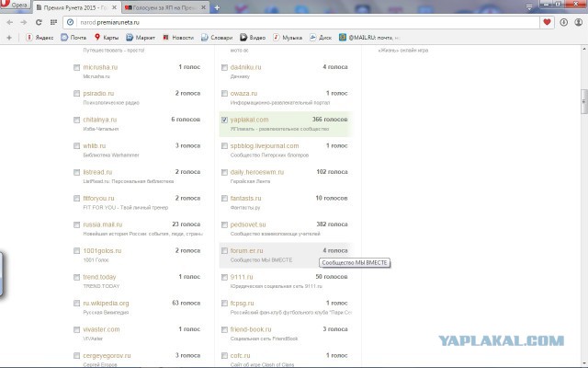
Task: Close the Голосуем за ЯП tab
Action: coord(203,7)
